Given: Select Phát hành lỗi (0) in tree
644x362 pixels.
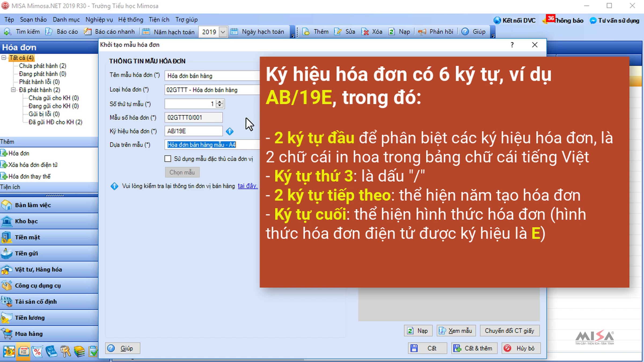Looking at the screenshot, I should (x=39, y=82).
